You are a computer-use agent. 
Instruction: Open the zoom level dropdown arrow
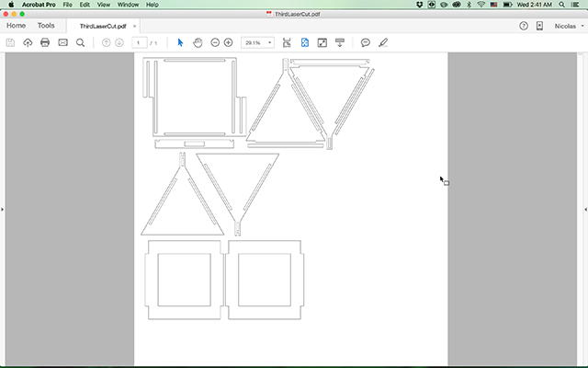point(269,43)
